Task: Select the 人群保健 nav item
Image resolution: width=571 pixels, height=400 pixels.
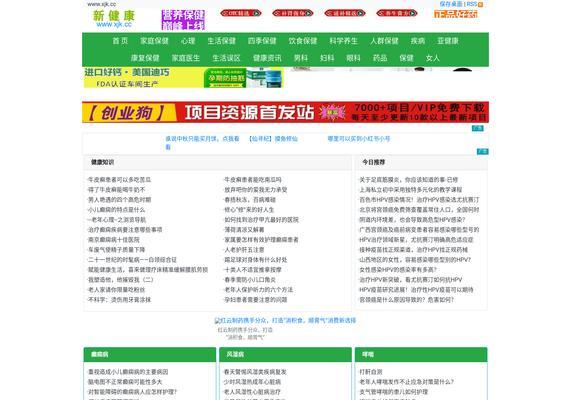Action: pos(385,41)
